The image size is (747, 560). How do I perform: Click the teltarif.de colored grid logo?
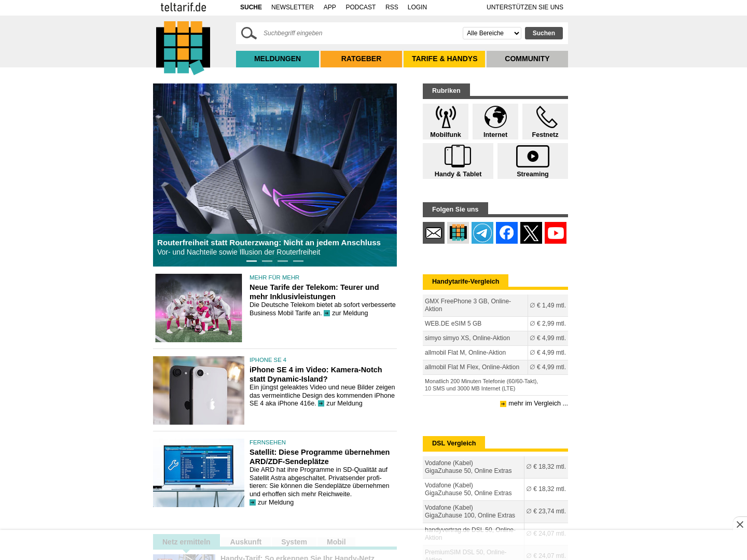click(x=183, y=48)
